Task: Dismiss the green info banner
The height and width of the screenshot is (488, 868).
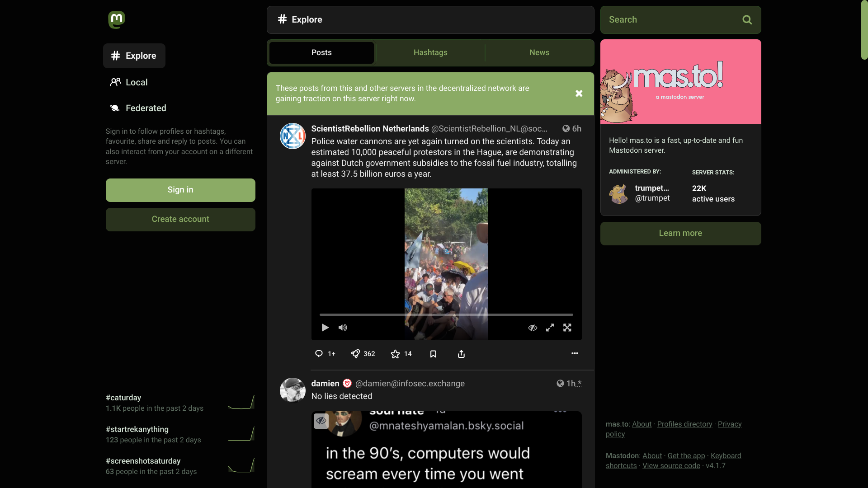Action: click(579, 94)
